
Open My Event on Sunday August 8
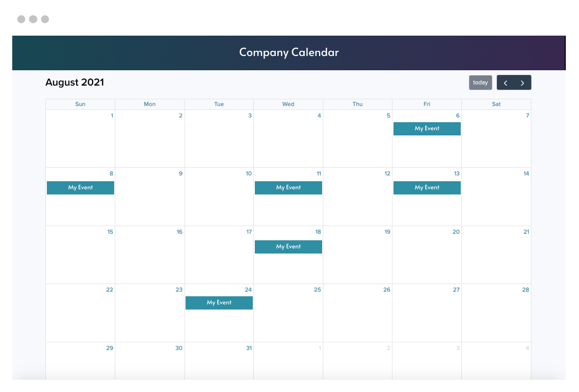click(x=81, y=188)
